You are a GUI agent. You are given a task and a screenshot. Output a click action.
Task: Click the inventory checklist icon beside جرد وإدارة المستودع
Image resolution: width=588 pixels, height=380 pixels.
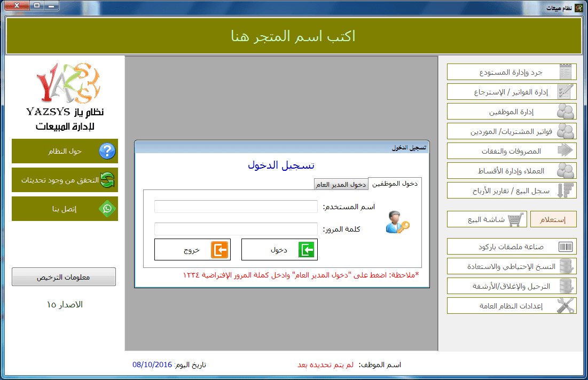566,72
